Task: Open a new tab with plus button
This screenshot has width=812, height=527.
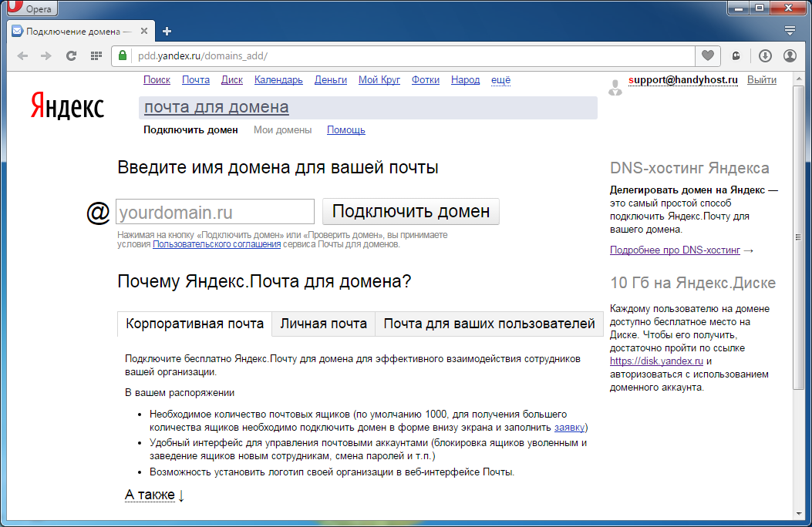Action: [x=167, y=32]
